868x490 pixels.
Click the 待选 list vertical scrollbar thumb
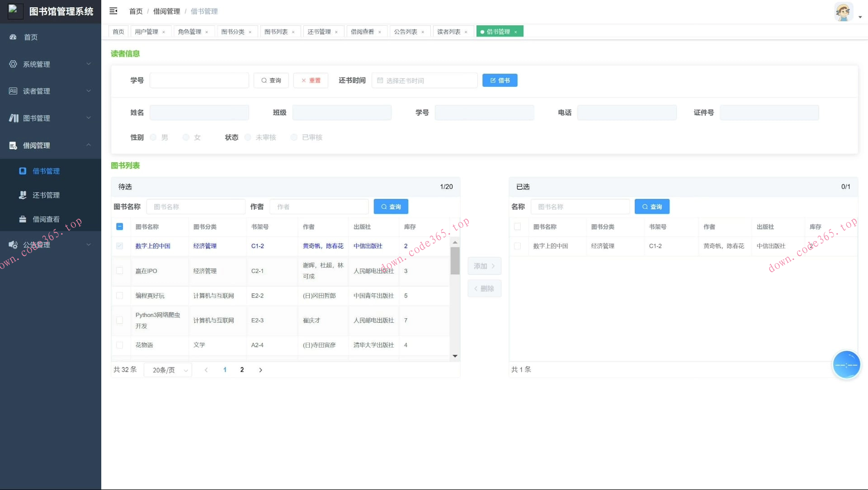coord(455,260)
